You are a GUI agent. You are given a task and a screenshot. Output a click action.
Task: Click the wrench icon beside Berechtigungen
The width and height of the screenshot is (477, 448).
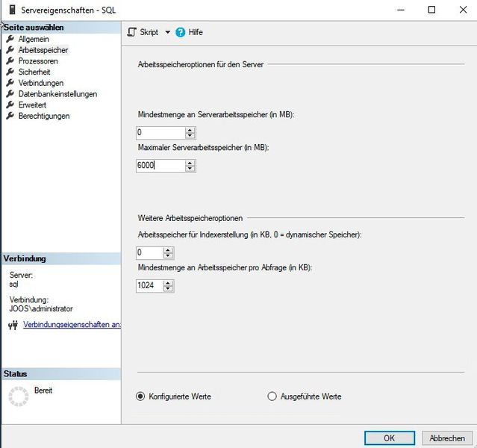coord(10,116)
